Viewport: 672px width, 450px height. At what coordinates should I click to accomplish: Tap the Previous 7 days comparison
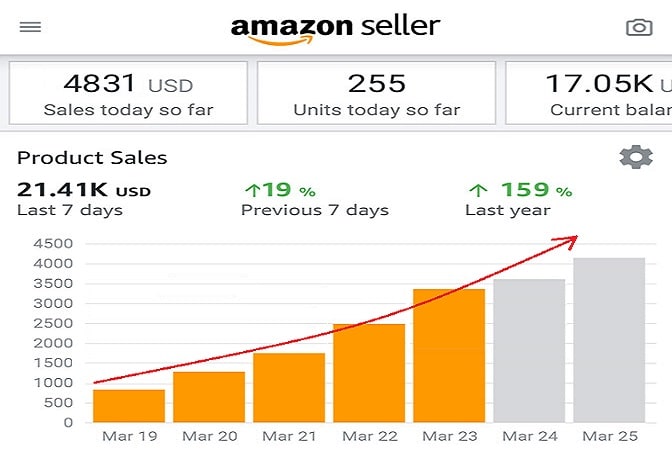[314, 199]
